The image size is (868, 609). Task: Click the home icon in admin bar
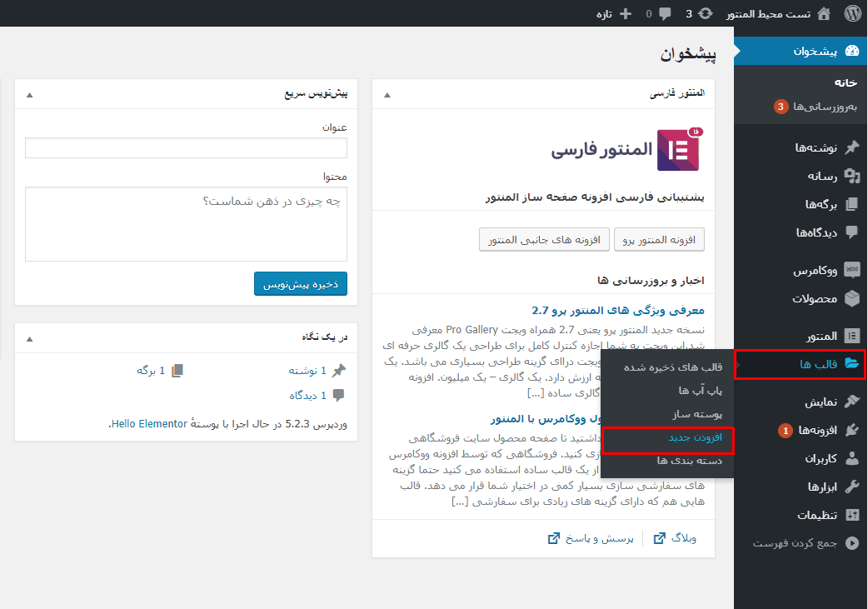click(824, 14)
